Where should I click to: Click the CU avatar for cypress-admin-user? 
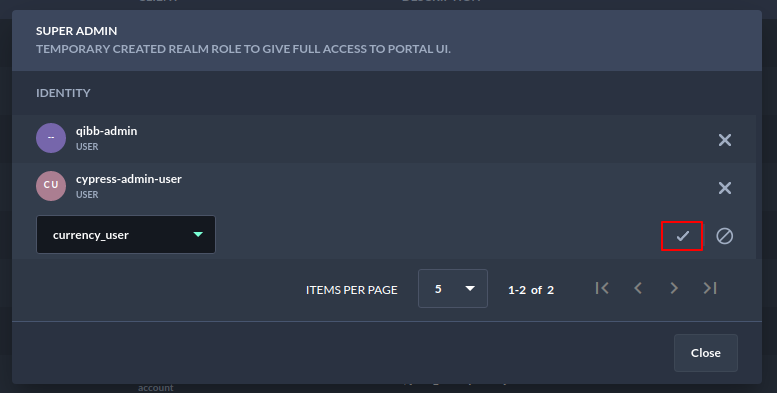click(51, 186)
